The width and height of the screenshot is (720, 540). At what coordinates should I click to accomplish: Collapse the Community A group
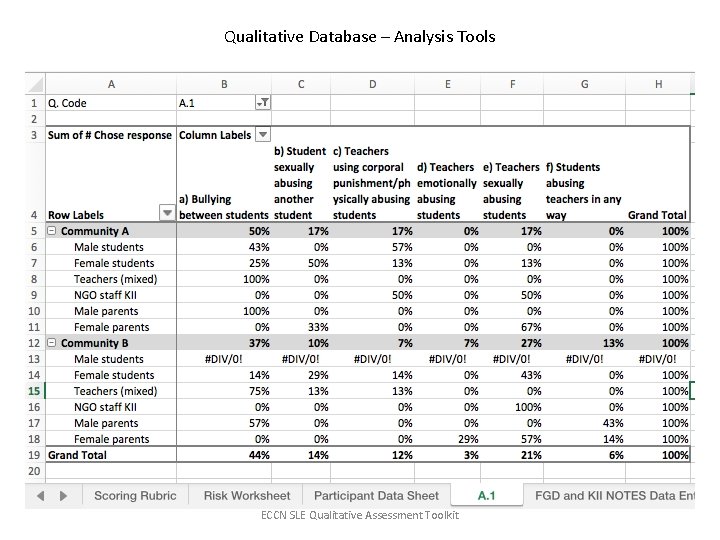pyautogui.click(x=52, y=231)
